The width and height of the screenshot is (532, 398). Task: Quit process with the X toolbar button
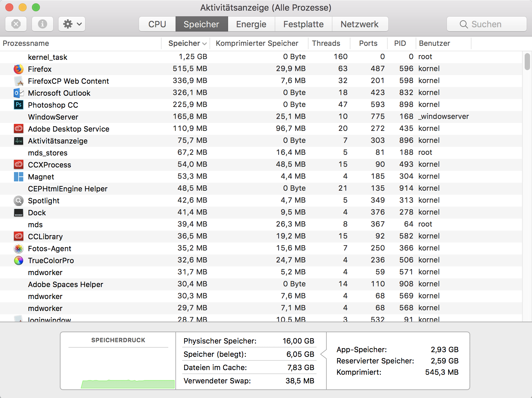click(x=16, y=24)
